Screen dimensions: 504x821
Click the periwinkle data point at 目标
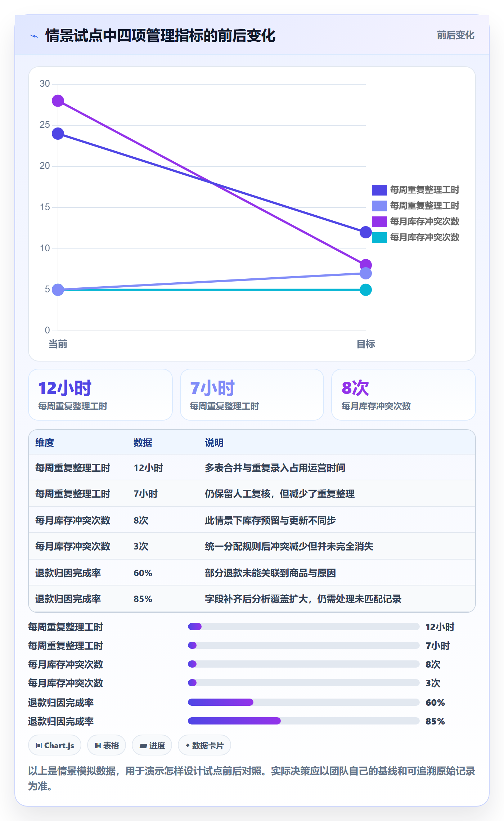[x=365, y=274]
